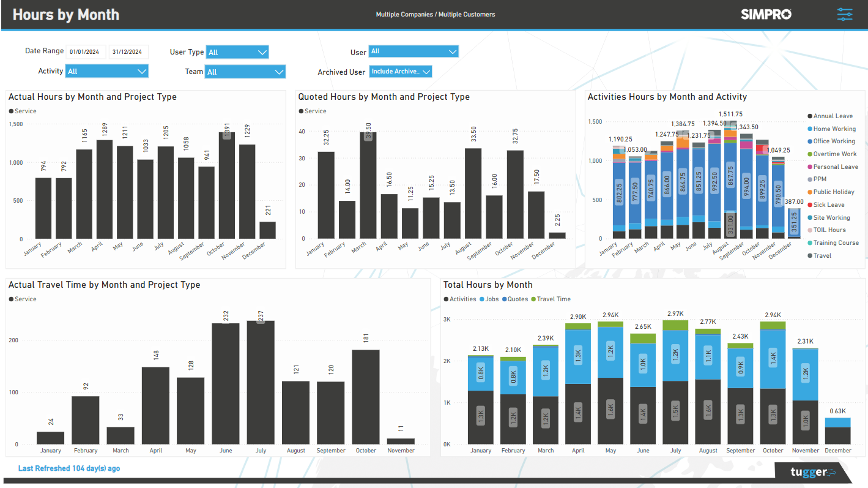Click the start date field showing 01/01/2024
The image size is (868, 488).
tap(85, 51)
